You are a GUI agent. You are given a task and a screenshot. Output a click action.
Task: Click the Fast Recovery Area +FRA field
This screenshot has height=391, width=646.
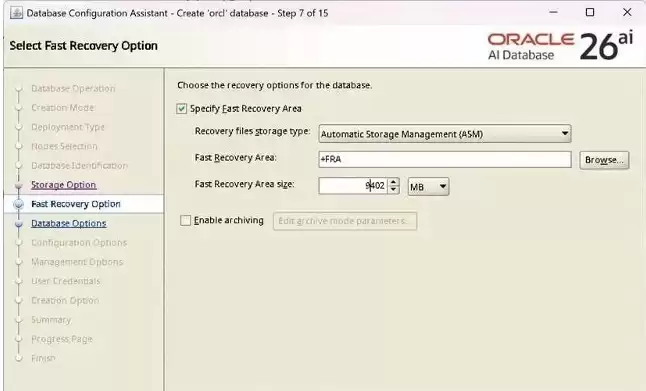pos(445,159)
